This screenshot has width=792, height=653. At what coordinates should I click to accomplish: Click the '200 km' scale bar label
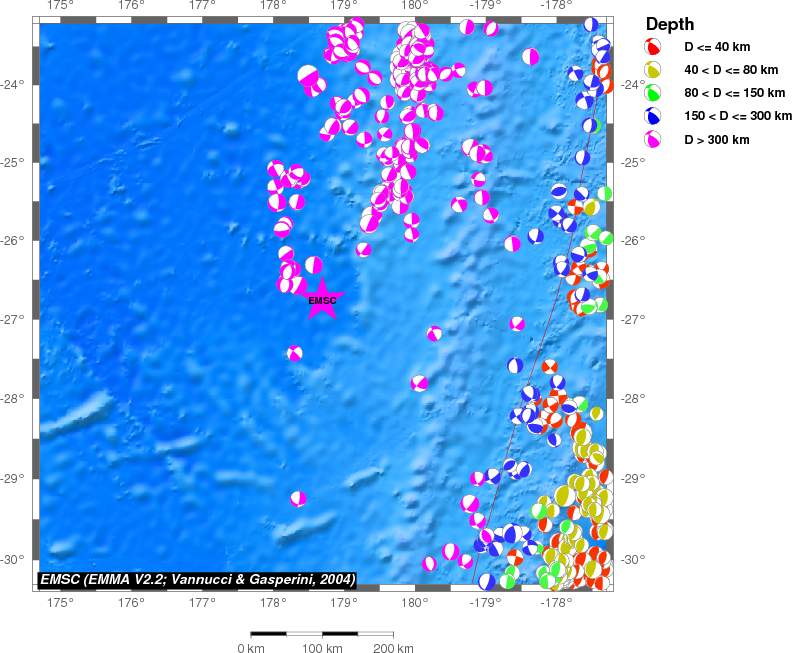click(x=393, y=647)
